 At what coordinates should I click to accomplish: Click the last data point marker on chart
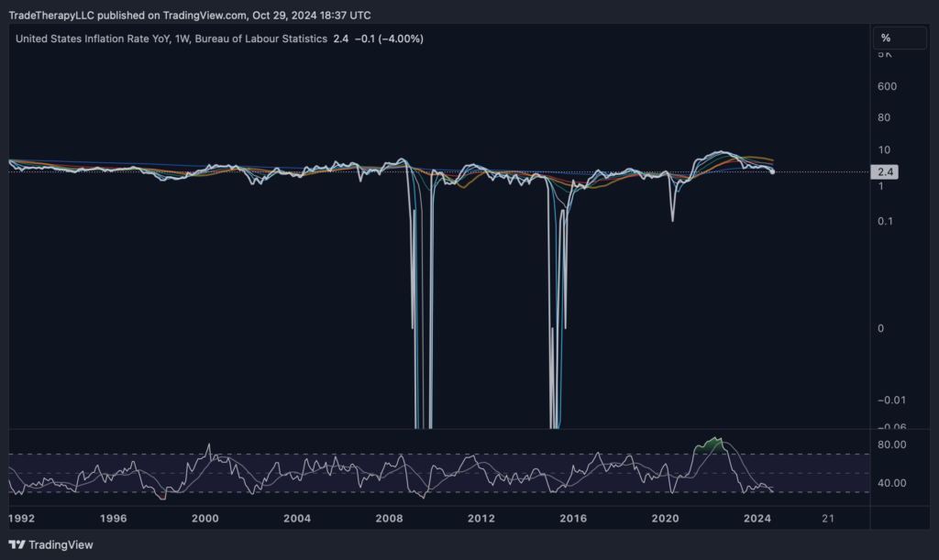[773, 171]
